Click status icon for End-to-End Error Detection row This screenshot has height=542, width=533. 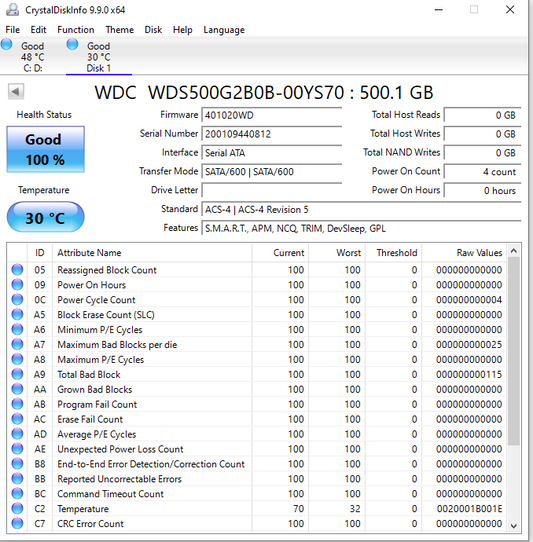pyautogui.click(x=17, y=464)
